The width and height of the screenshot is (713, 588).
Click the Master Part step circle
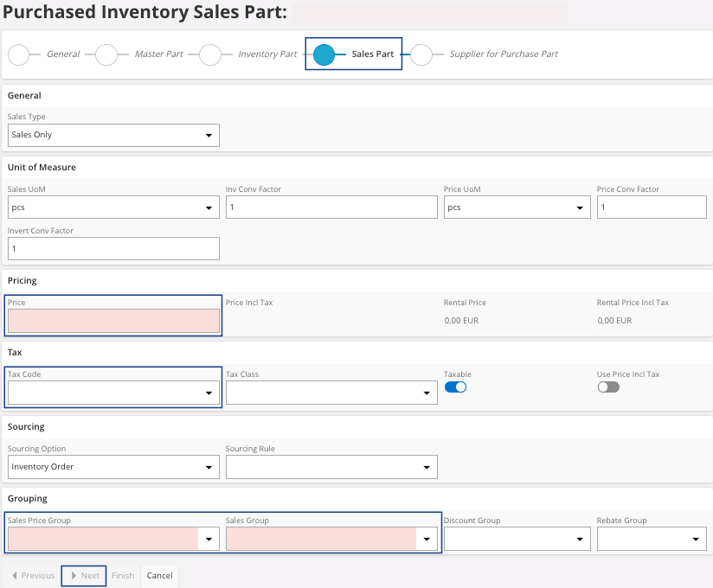pos(106,54)
